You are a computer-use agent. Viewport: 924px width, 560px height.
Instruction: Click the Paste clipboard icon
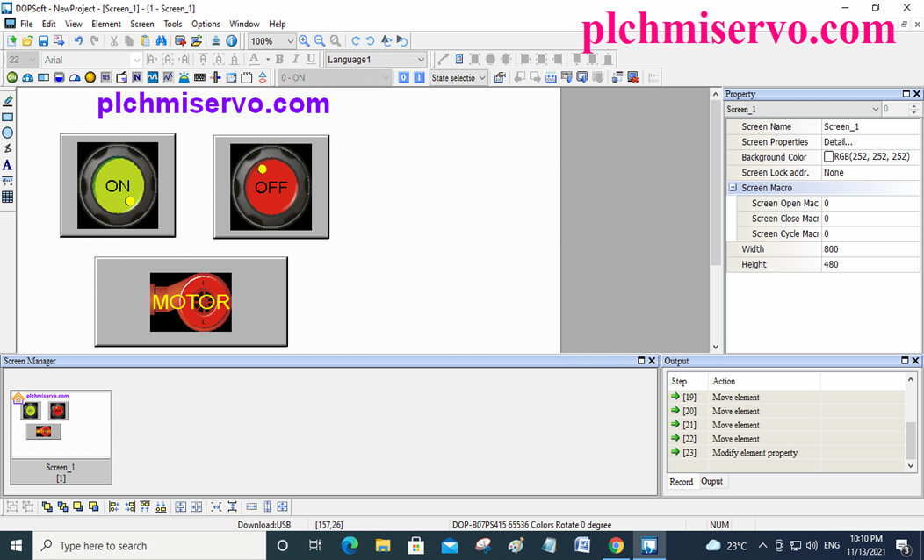pos(145,40)
